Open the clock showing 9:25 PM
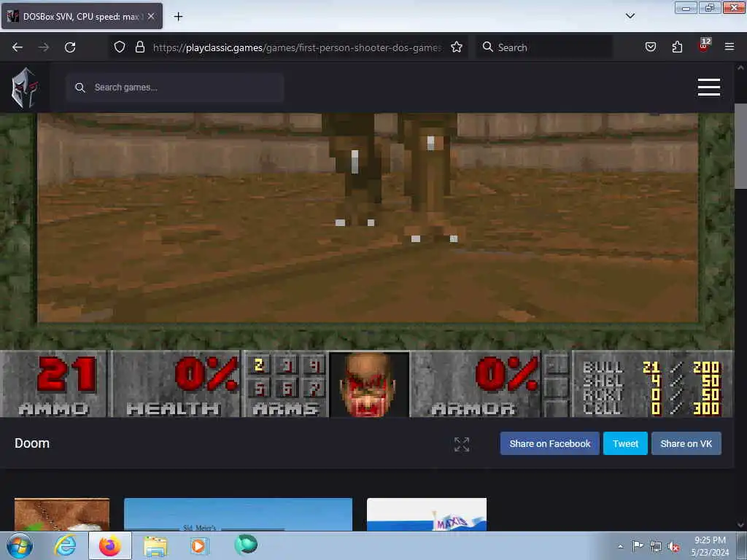747x560 pixels. point(710,546)
